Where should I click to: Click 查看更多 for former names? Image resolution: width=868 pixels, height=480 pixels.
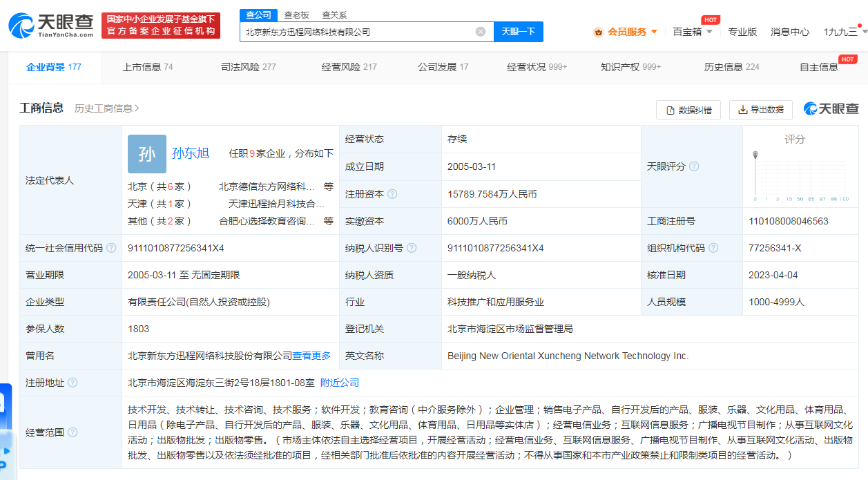click(311, 356)
